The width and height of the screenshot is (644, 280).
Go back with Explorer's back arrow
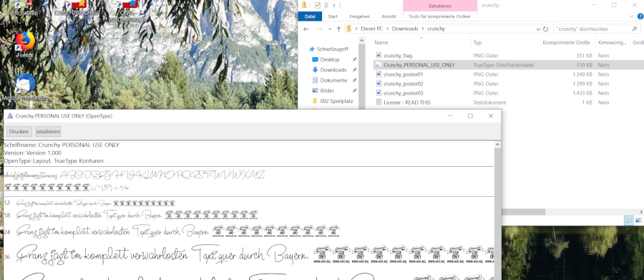click(306, 29)
